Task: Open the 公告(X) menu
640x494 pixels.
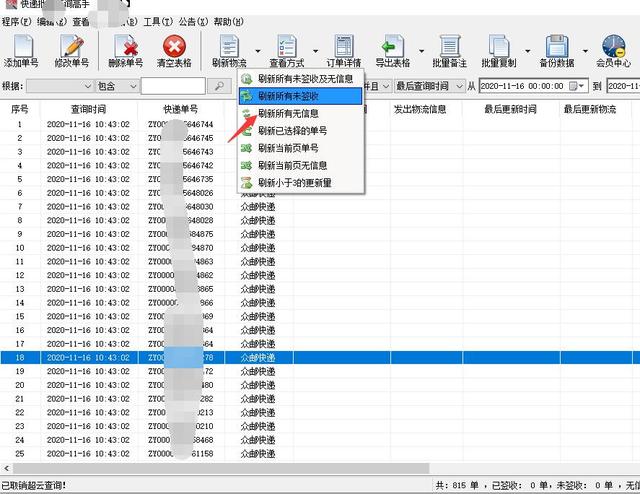Action: [x=193, y=22]
